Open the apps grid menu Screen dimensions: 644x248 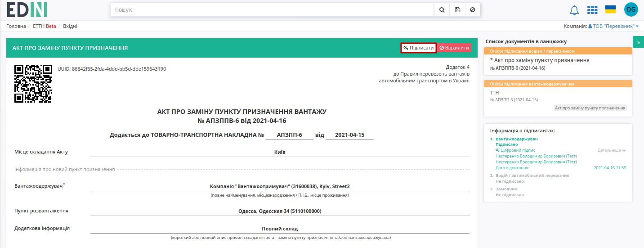point(592,10)
